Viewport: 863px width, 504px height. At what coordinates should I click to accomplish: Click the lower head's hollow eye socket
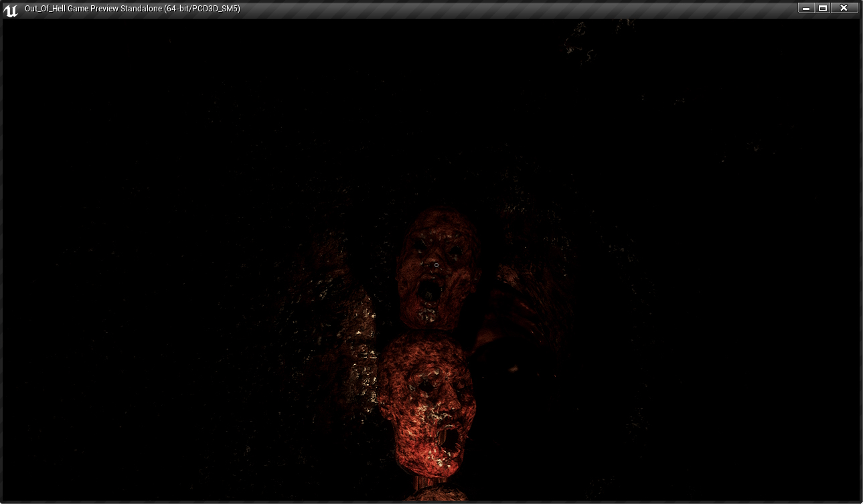coord(425,387)
